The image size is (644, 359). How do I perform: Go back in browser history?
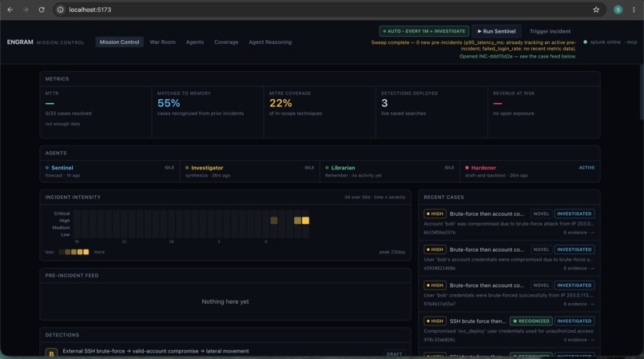[10, 10]
